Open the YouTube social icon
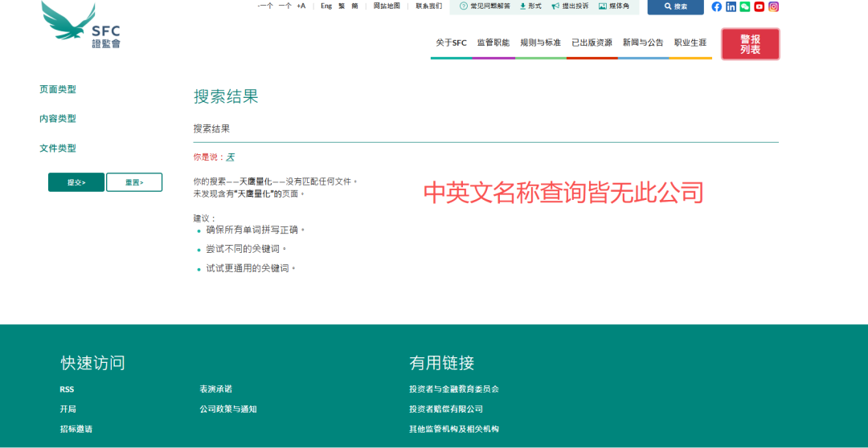The height and width of the screenshot is (448, 868). click(759, 6)
